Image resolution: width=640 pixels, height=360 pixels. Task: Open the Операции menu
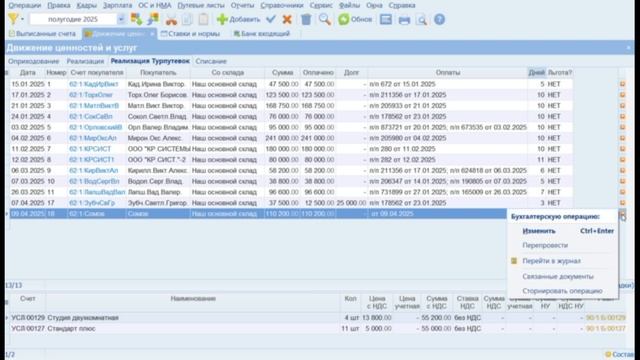click(x=24, y=5)
